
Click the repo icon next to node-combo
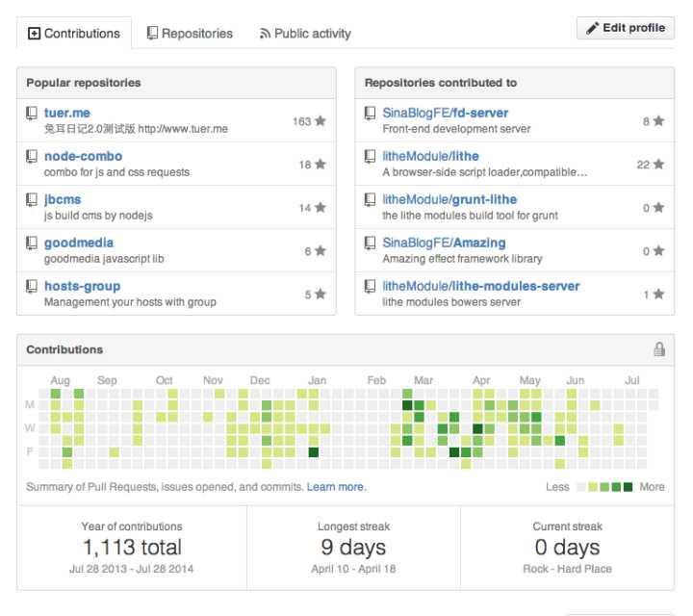pos(32,157)
